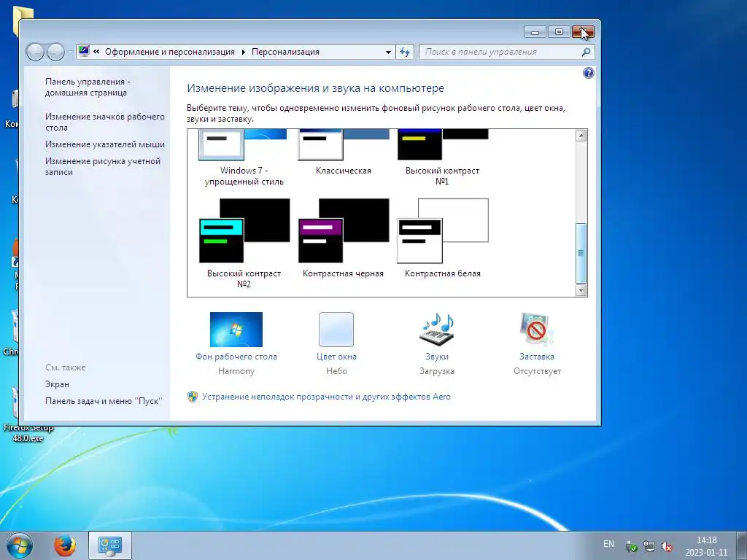Open the Screen Saver (Заставка) icon

click(x=537, y=330)
